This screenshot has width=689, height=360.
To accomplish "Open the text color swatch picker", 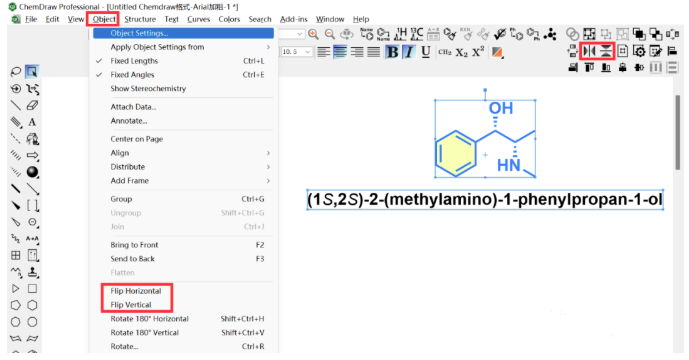I will [497, 52].
